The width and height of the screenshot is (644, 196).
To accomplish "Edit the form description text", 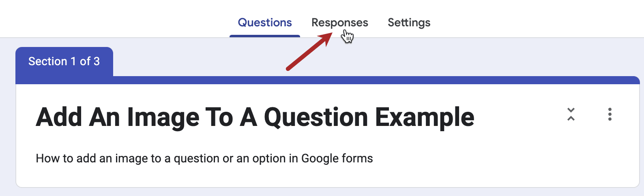I will click(204, 158).
